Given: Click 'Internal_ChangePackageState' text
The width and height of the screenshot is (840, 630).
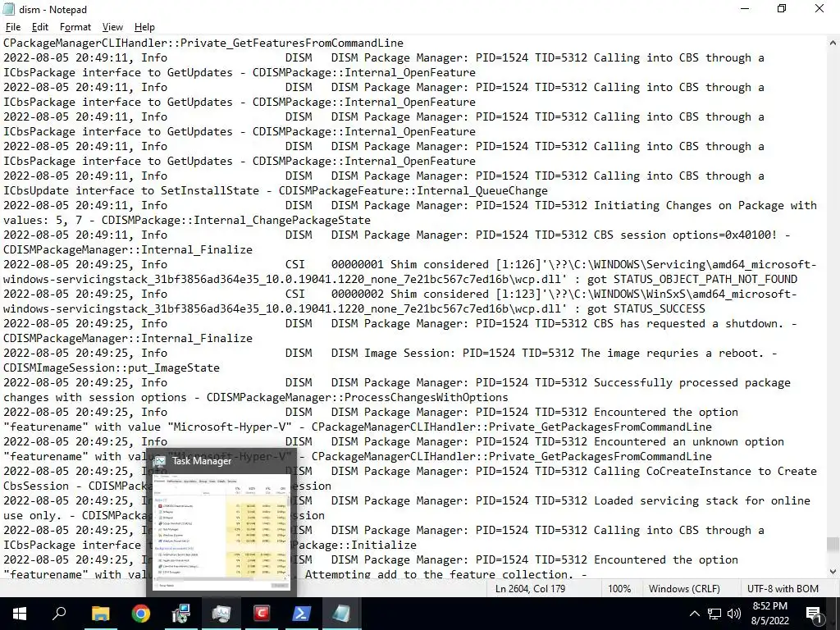Looking at the screenshot, I should 282,220.
